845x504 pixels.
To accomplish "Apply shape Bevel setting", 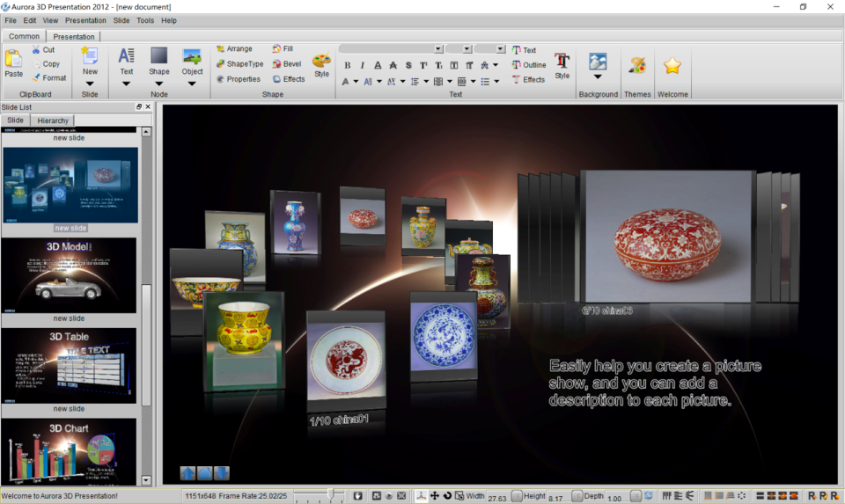I will [x=287, y=63].
